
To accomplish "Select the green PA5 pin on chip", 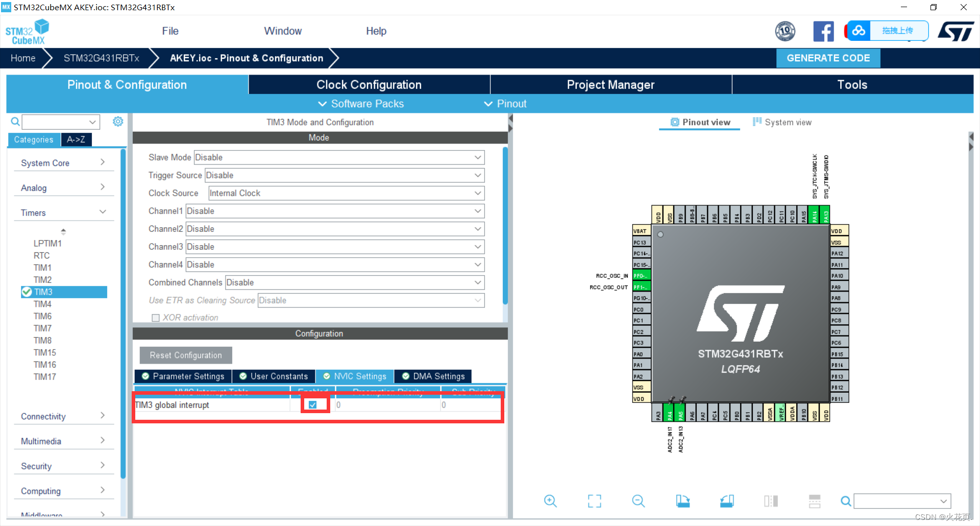I will (680, 413).
